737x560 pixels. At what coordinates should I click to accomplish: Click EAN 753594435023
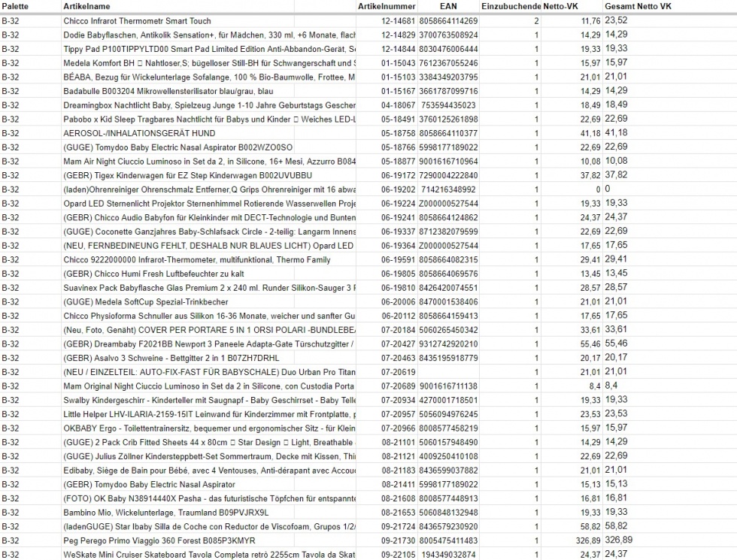point(448,106)
